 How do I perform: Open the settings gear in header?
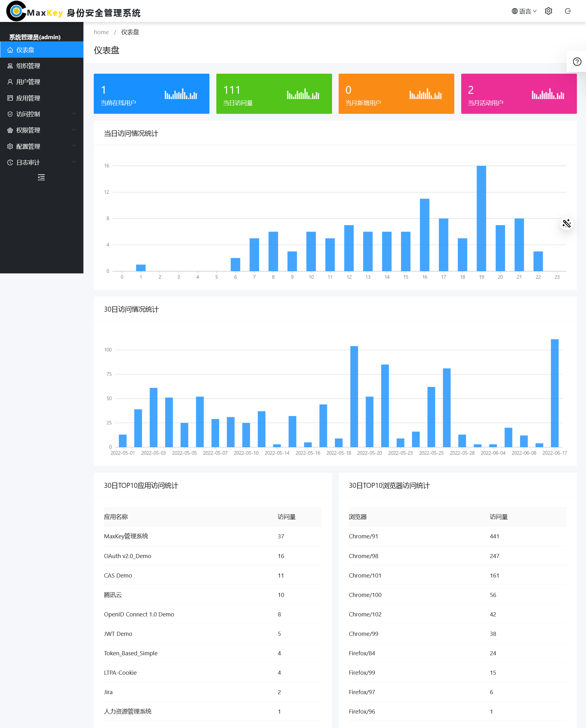[548, 11]
